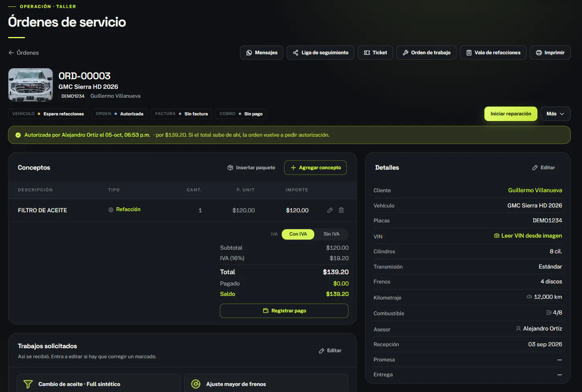Click Insertar paquete in Conceptos

(252, 168)
